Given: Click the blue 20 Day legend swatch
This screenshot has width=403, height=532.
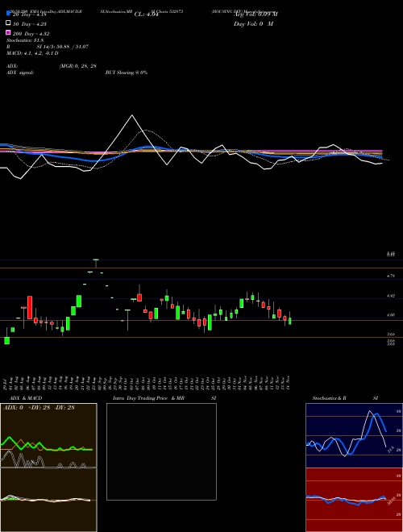Looking at the screenshot, I should point(8,13).
